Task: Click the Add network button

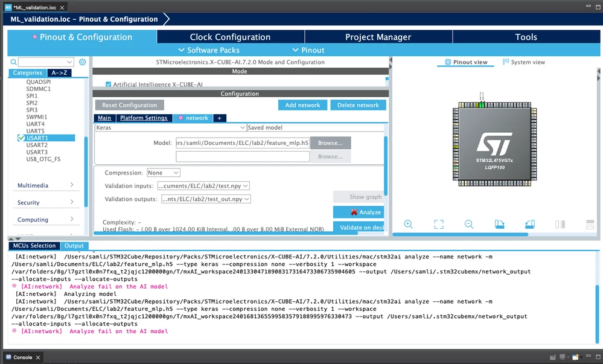Action: (x=302, y=105)
